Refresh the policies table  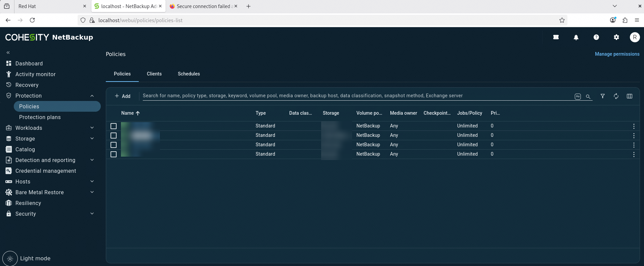[x=616, y=96]
